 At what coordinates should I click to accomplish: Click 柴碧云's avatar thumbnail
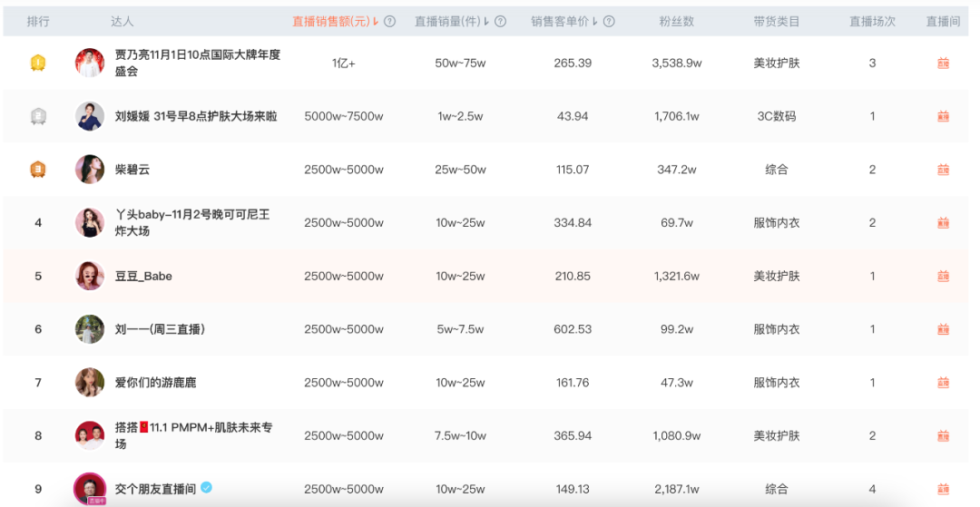90,170
